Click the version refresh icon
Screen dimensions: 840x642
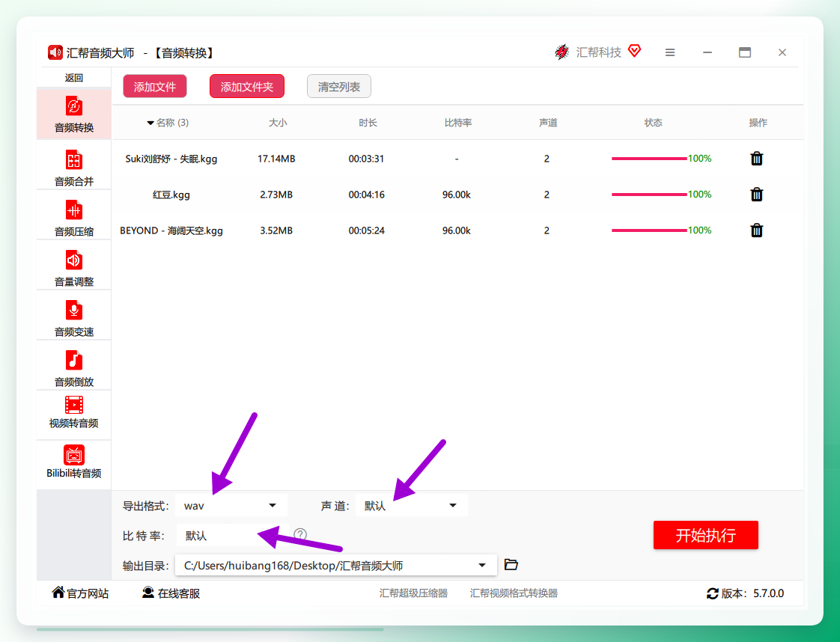point(713,593)
